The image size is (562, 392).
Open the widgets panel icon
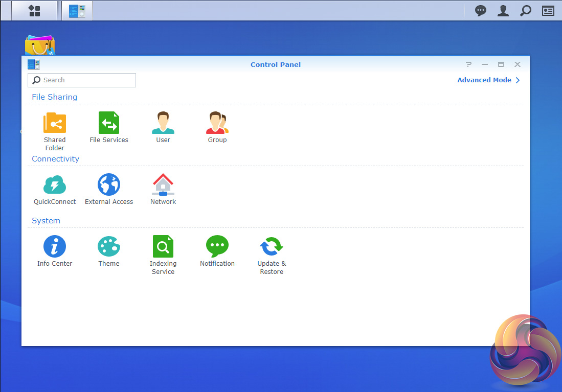tap(548, 11)
